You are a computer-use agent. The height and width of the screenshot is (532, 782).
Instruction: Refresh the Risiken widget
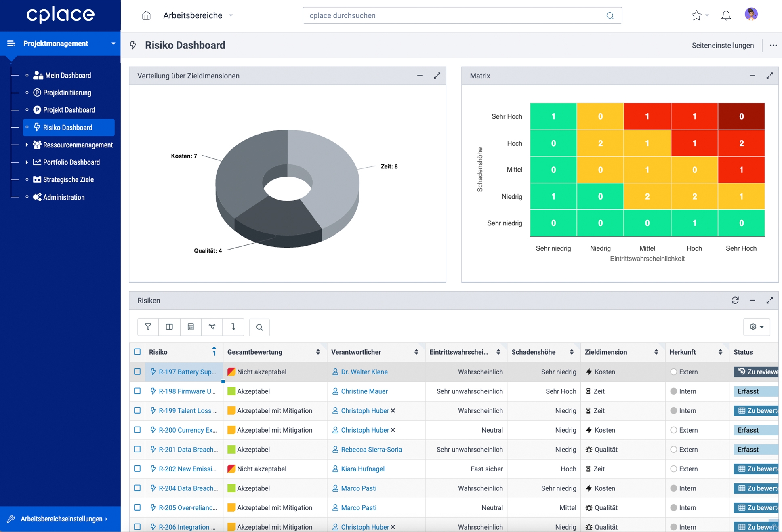point(735,301)
